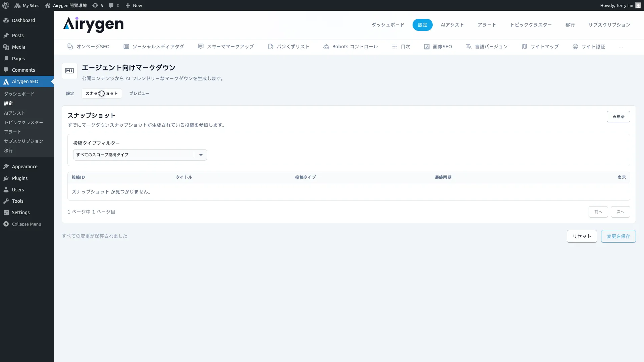Screen dimensions: 644x362
Task: Click Howdy, Terry Lin account menu
Action: pyautogui.click(x=621, y=5)
